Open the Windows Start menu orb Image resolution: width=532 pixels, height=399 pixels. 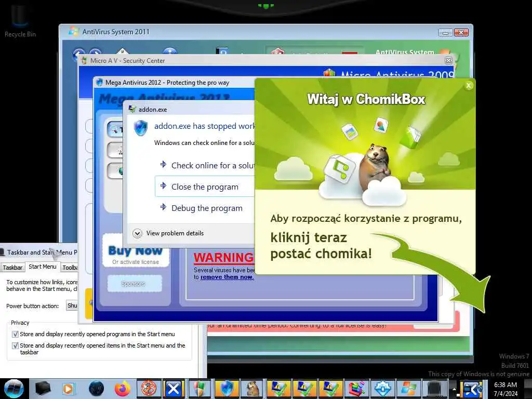tap(14, 389)
